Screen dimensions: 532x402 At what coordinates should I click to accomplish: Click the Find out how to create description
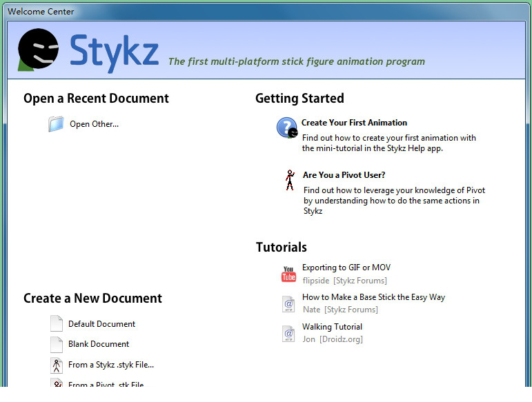(389, 143)
